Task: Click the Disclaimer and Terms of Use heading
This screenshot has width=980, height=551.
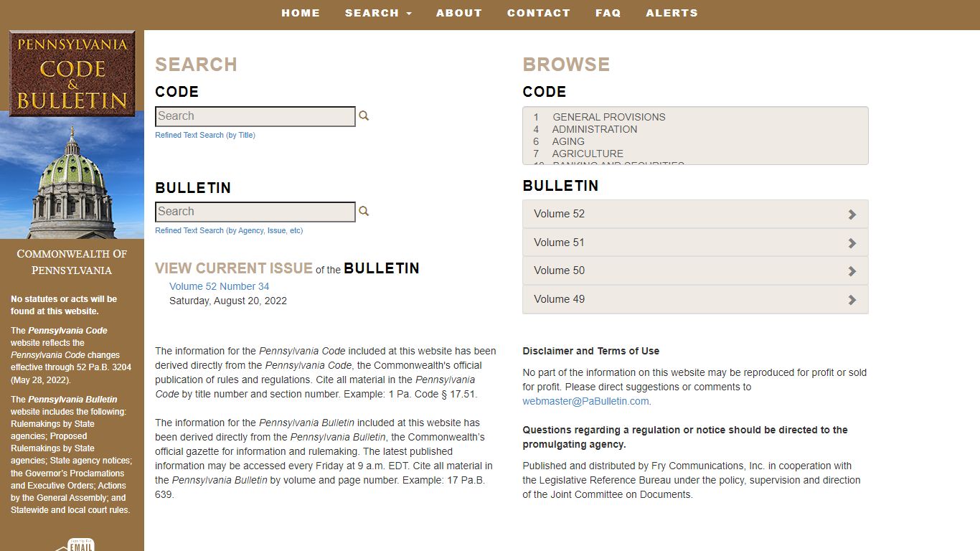Action: point(590,351)
